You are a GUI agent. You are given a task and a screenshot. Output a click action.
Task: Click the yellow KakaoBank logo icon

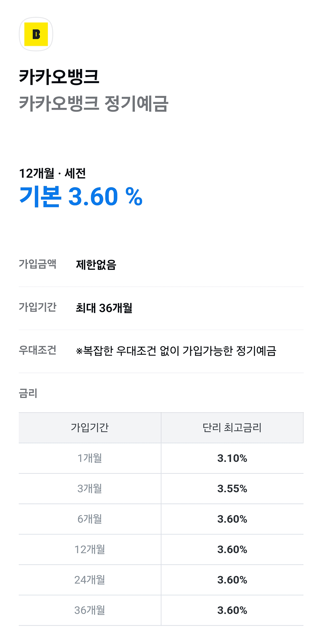click(x=36, y=34)
